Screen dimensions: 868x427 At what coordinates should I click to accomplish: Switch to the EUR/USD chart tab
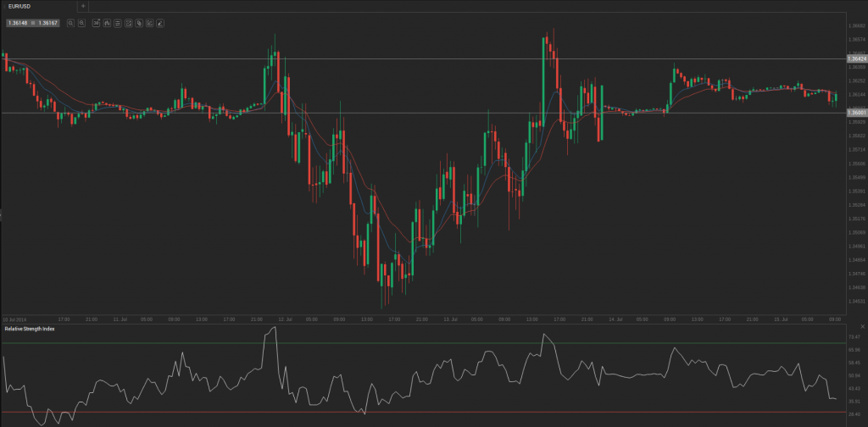click(x=20, y=6)
